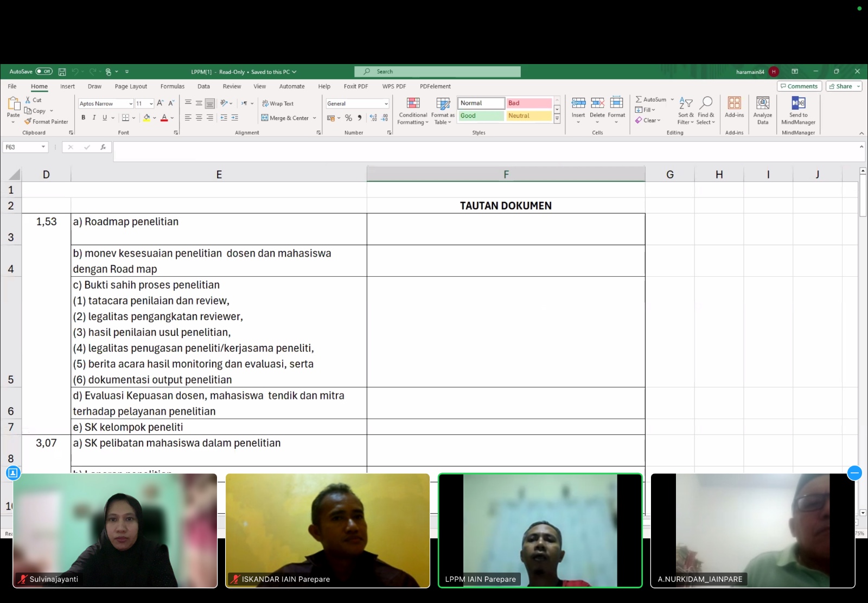Click the Save icon in title bar
Screen dimensions: 868x603
coord(62,72)
